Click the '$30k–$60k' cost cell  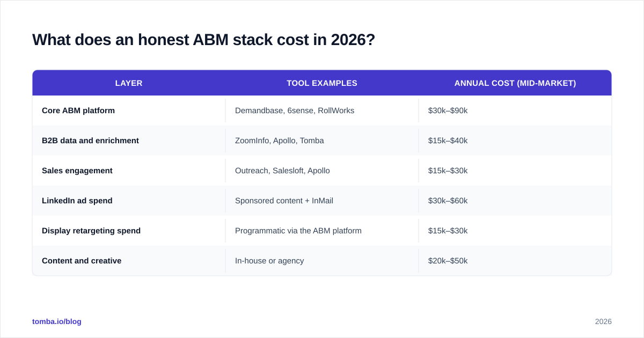(x=515, y=201)
